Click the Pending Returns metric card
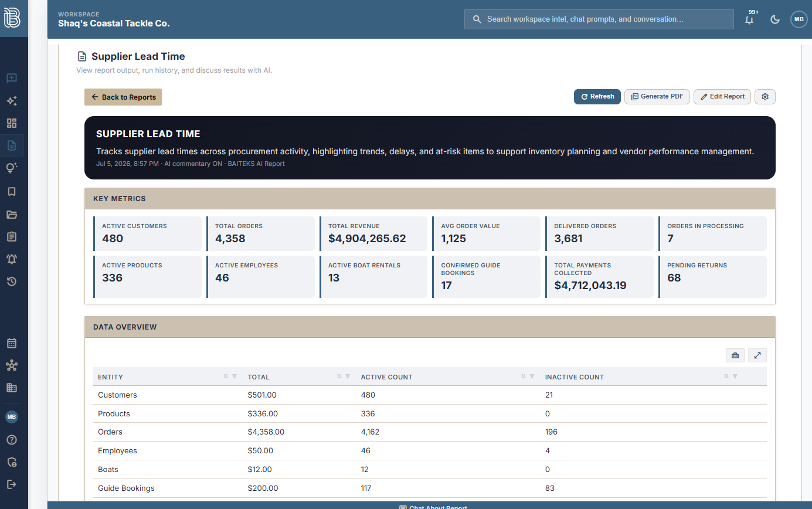The image size is (812, 509). click(712, 277)
